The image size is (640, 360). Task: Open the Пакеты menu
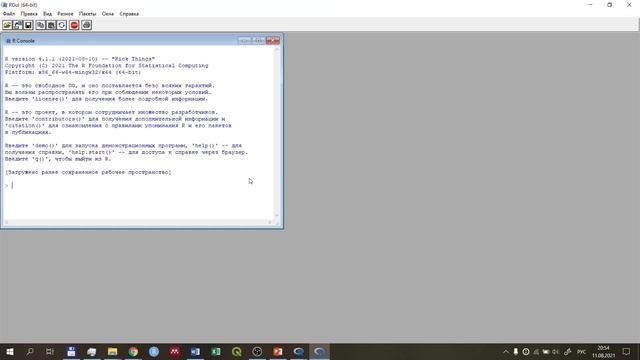point(88,14)
